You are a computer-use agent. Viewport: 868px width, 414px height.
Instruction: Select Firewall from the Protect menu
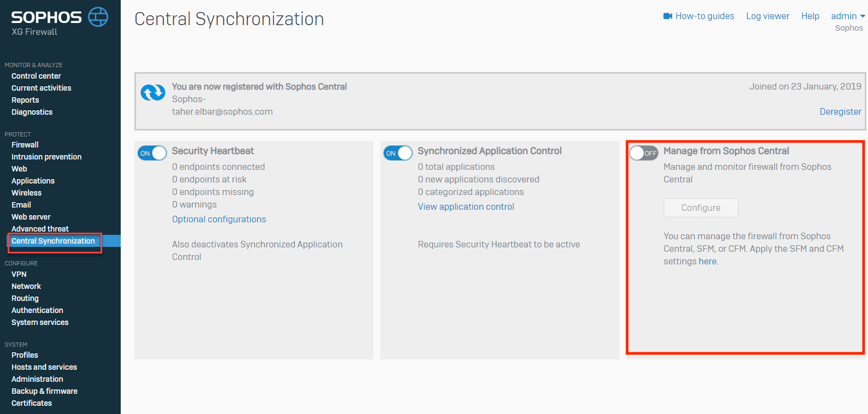(x=25, y=145)
